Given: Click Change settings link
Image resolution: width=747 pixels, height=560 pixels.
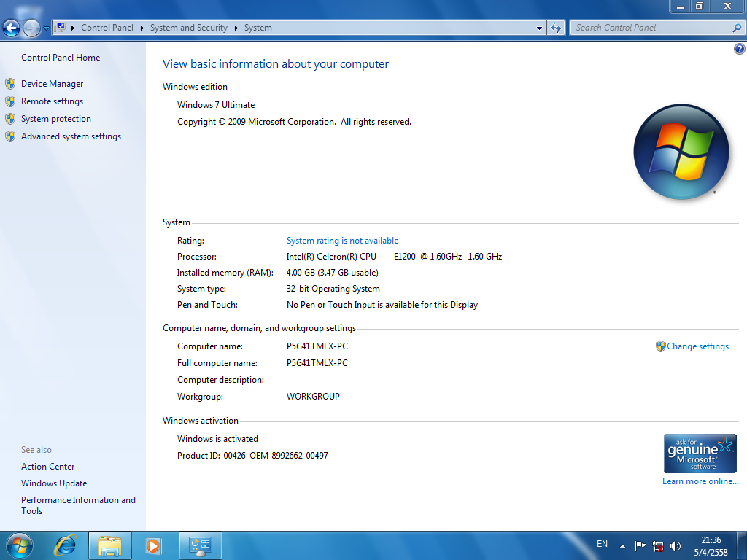Looking at the screenshot, I should [x=697, y=346].
